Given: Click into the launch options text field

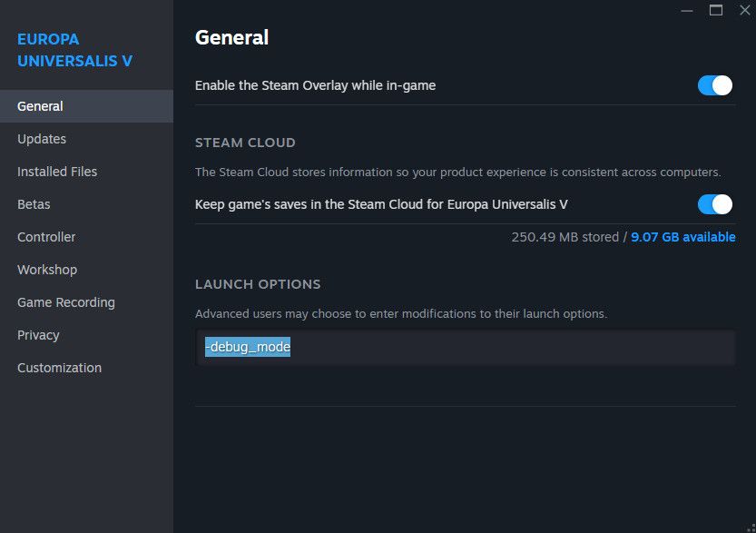Looking at the screenshot, I should [465, 348].
